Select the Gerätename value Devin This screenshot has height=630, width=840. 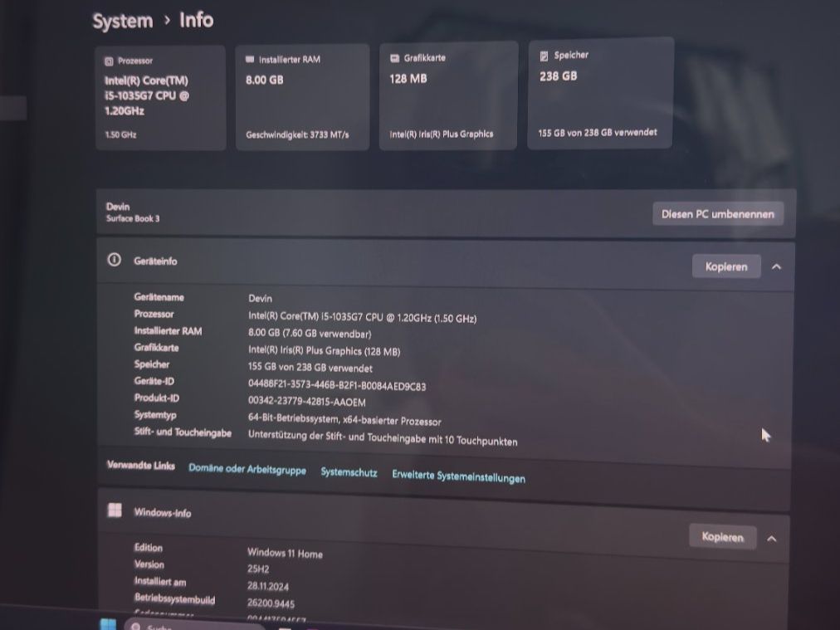tap(261, 298)
